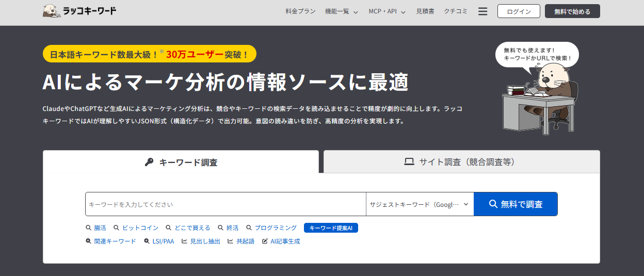
Task: Open the 共起語 link
Action: [245, 241]
